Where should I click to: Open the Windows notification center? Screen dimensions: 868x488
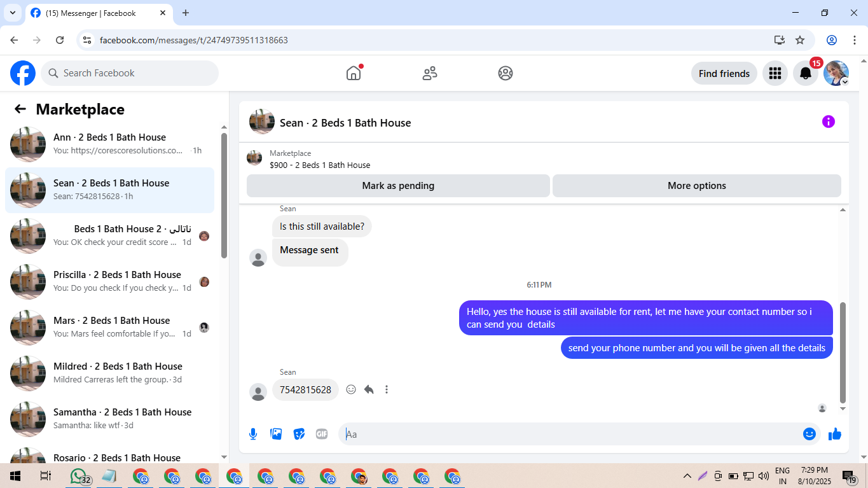point(850,476)
